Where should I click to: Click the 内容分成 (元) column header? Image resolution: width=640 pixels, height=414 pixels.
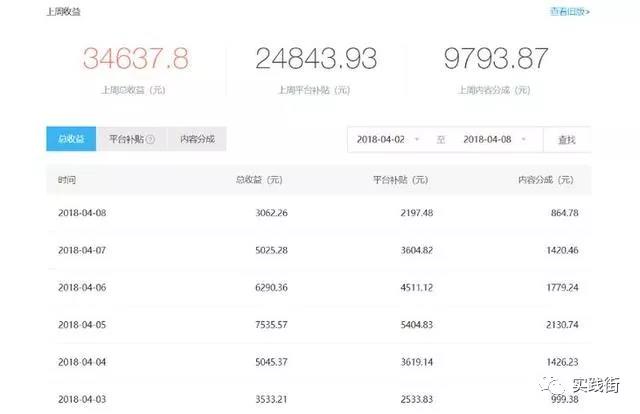pos(546,180)
